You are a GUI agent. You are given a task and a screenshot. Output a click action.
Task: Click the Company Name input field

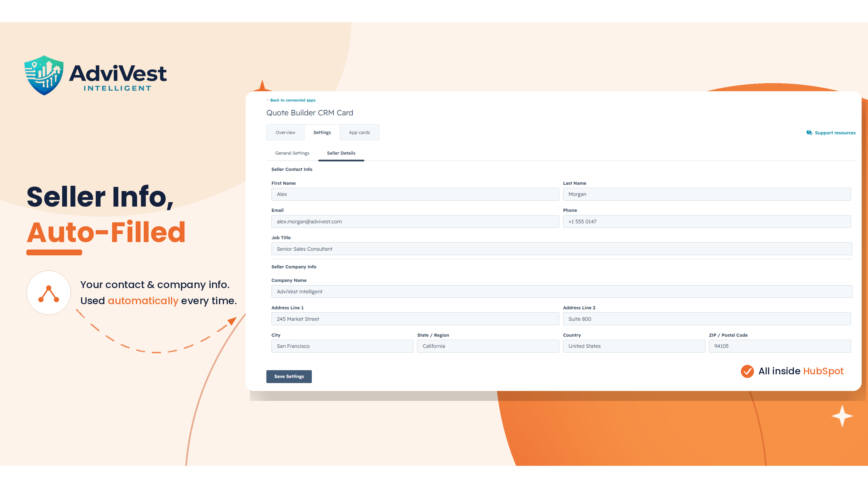click(562, 292)
